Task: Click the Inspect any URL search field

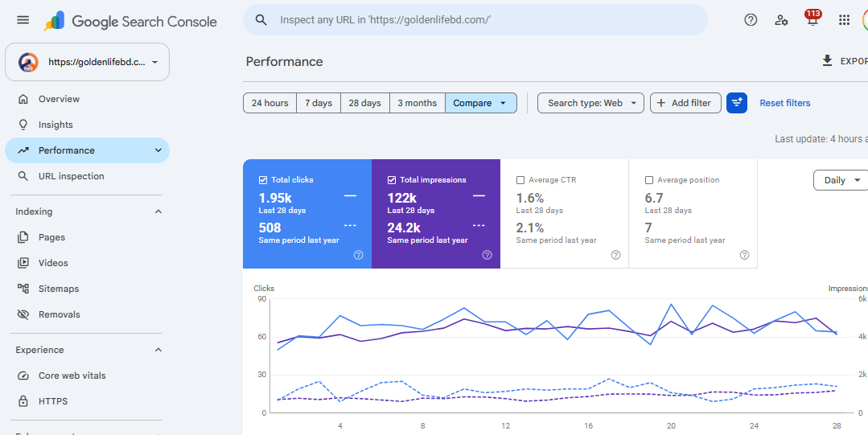Action: pyautogui.click(x=475, y=20)
